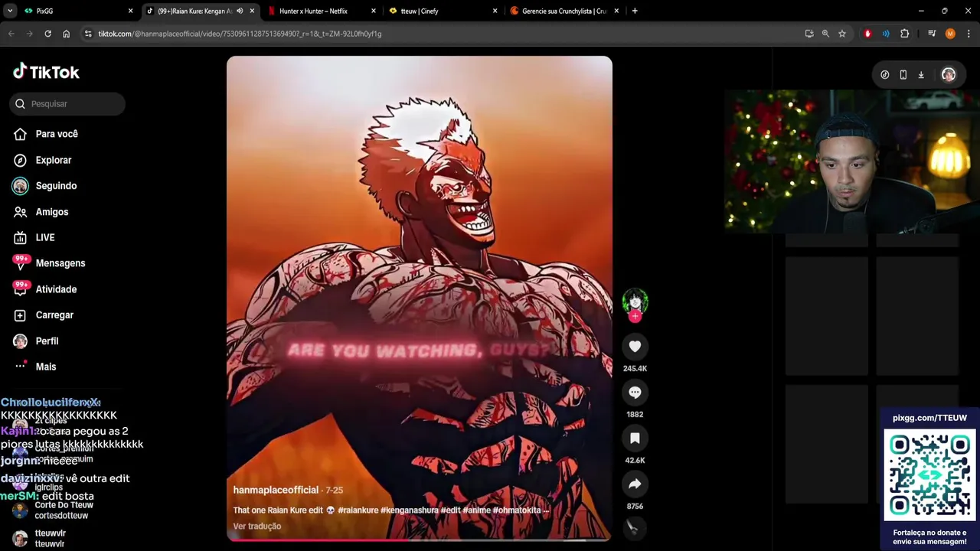Open the spinning music disc icon
This screenshot has height=551, width=980.
pyautogui.click(x=635, y=527)
